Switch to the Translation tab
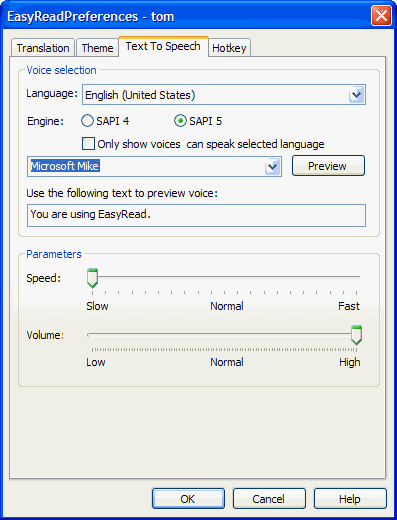The height and width of the screenshot is (520, 397). (x=43, y=48)
